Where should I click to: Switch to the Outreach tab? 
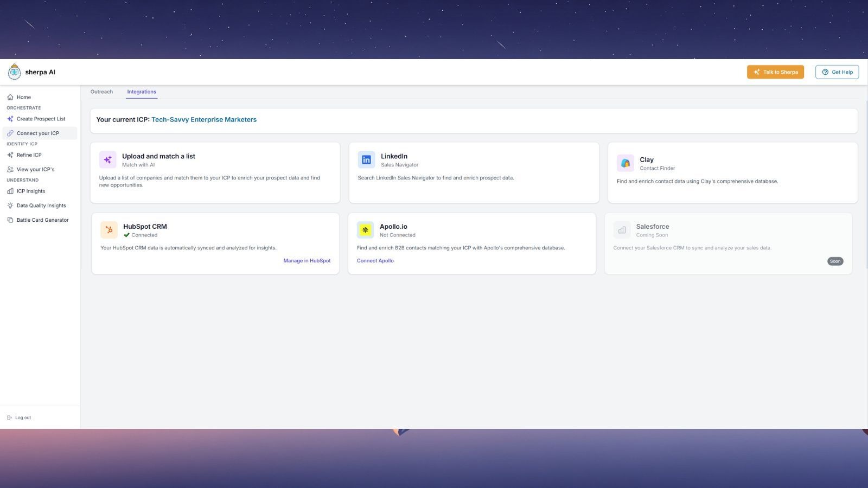point(101,92)
